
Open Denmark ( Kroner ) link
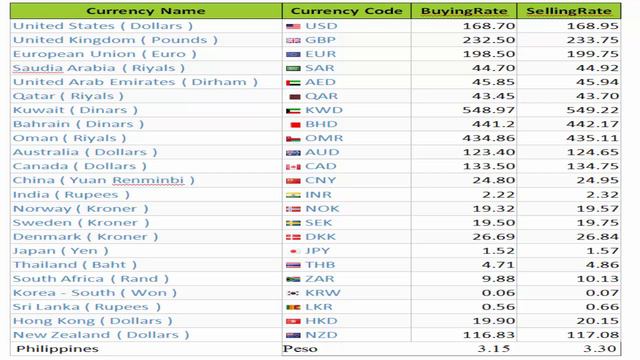85,237
